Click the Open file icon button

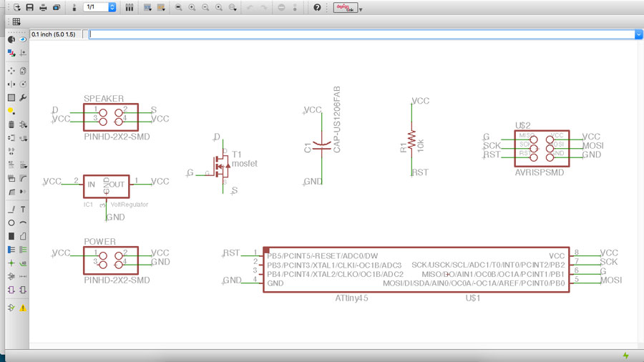point(16,7)
